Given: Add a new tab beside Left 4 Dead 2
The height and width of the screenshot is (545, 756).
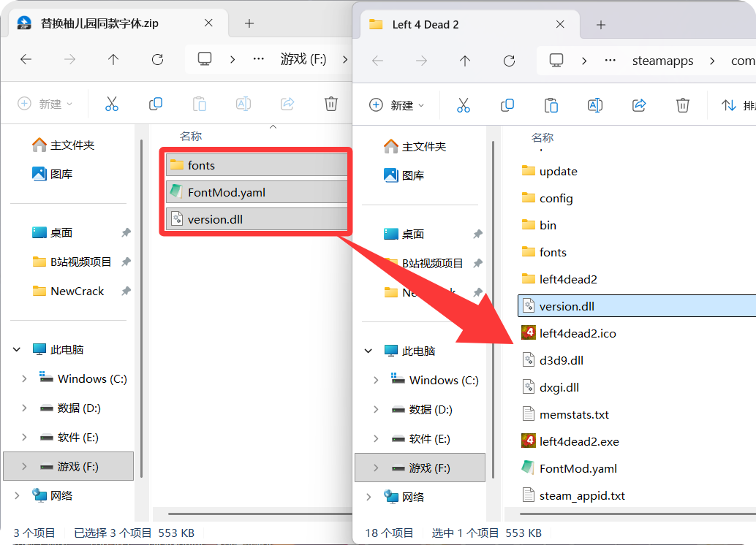Looking at the screenshot, I should click(601, 25).
